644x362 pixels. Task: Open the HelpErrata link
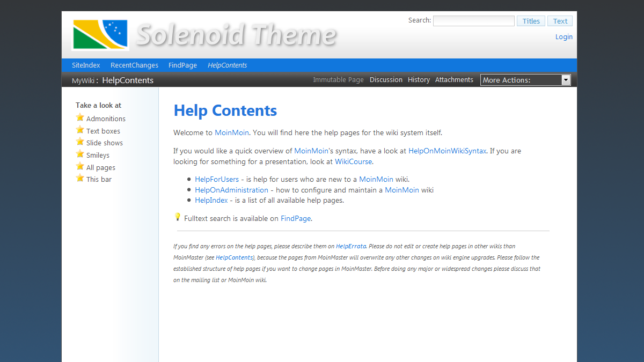click(351, 247)
